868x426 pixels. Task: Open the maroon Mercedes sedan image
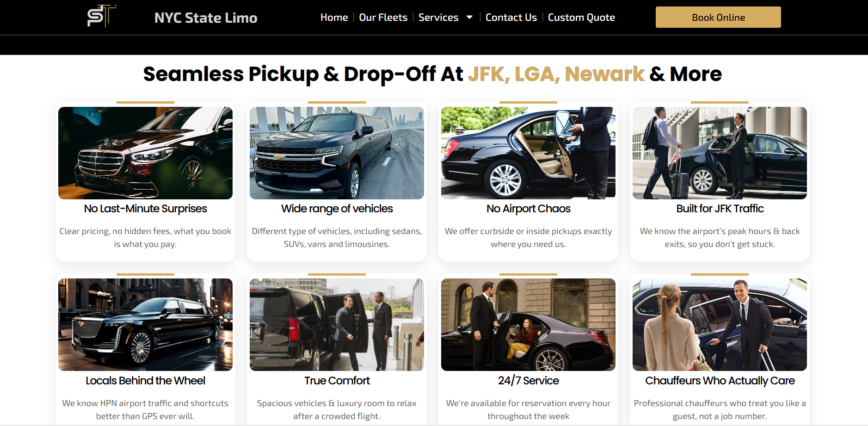(145, 153)
